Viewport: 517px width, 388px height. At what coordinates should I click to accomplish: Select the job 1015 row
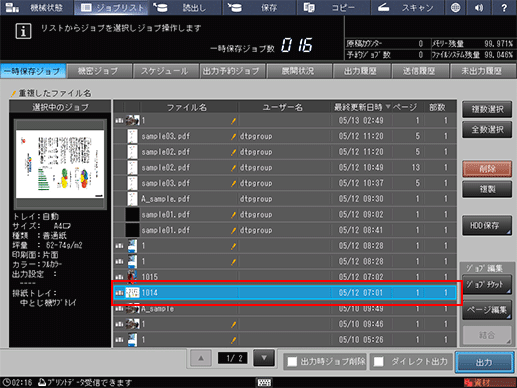click(x=285, y=276)
